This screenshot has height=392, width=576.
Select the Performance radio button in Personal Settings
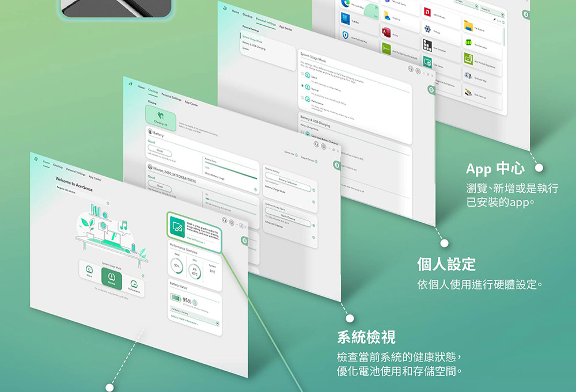click(x=302, y=98)
